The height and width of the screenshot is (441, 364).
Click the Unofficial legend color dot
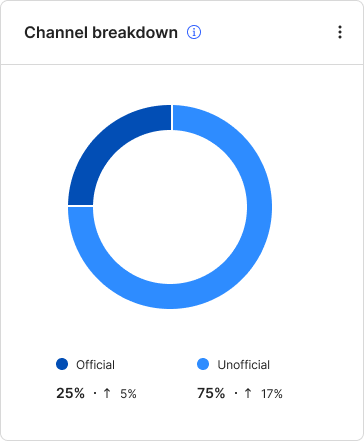(203, 364)
